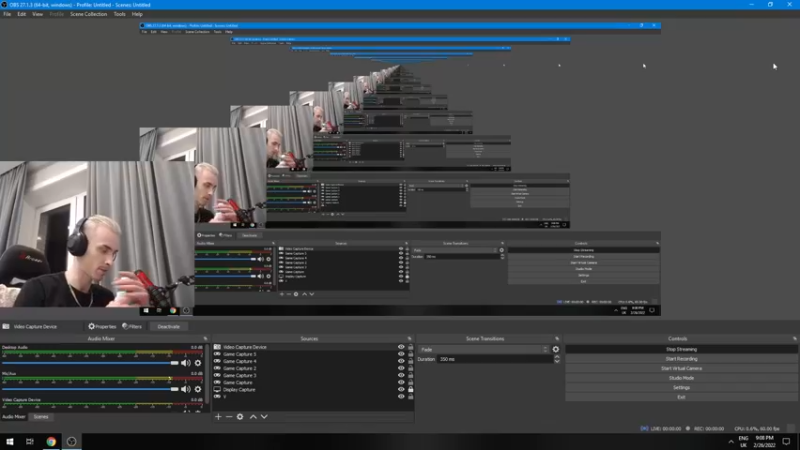800x450 pixels.
Task: Open the Windows notification center
Action: 786,442
